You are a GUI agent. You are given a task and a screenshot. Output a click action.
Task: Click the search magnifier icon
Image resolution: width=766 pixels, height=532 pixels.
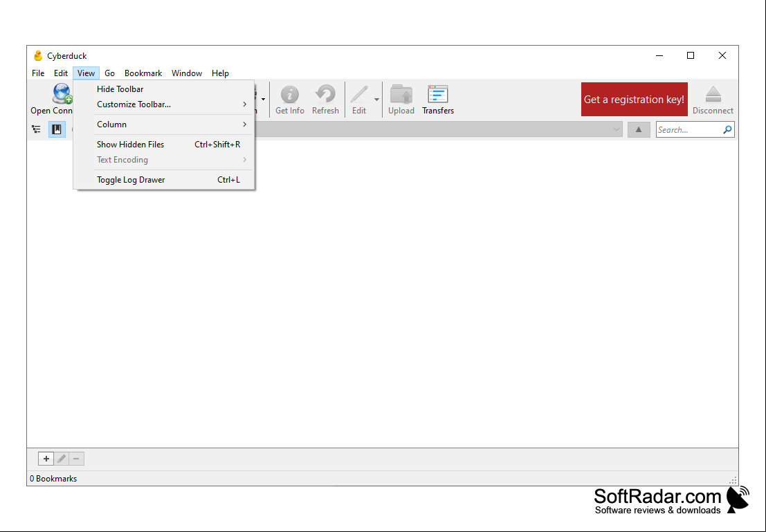click(x=727, y=129)
